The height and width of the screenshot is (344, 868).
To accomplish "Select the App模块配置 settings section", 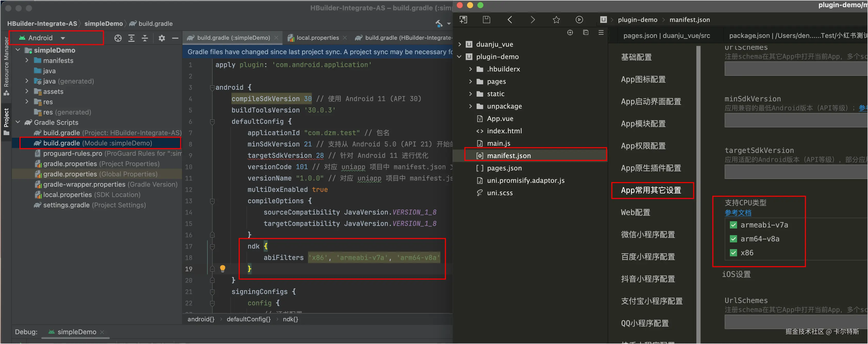I will [x=643, y=124].
